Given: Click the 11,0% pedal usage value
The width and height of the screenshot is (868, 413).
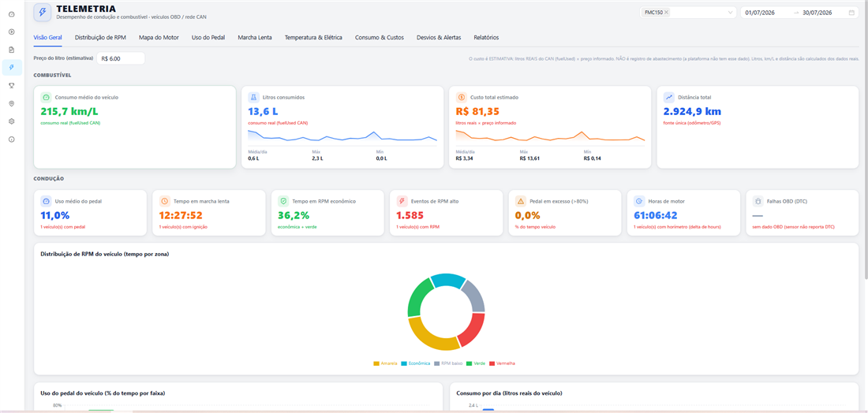Looking at the screenshot, I should (x=55, y=215).
